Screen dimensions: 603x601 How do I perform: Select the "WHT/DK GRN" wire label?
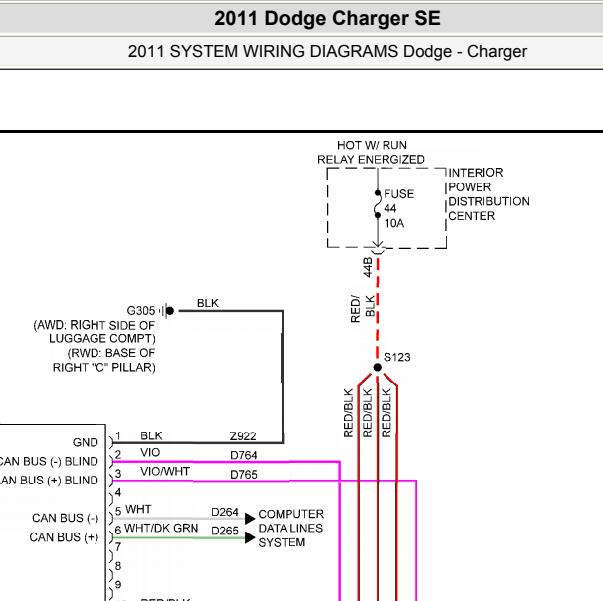[x=161, y=528]
